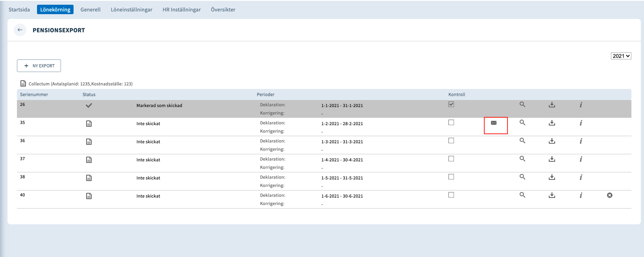Open the magnifier preview for row 37
This screenshot has height=257, width=644.
tap(522, 159)
